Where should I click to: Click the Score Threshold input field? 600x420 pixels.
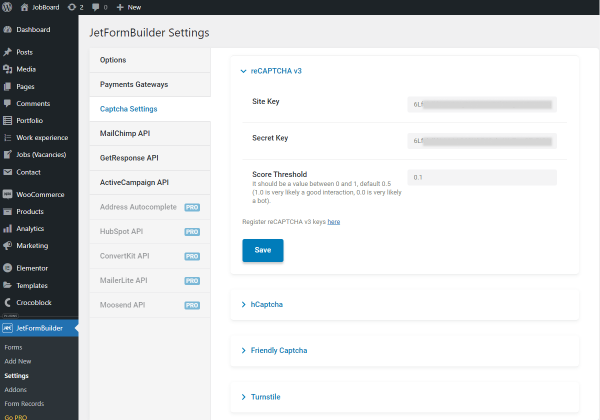pos(482,177)
